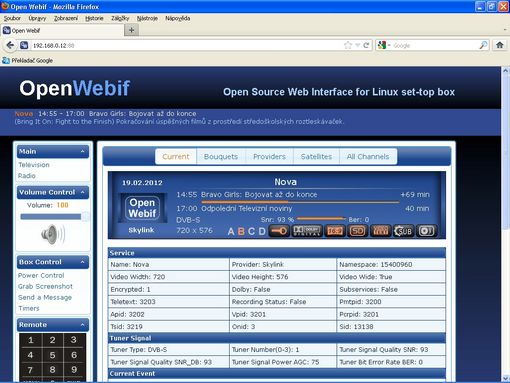Collapse the Volume Control section
This screenshot has width=510, height=383.
[82, 192]
